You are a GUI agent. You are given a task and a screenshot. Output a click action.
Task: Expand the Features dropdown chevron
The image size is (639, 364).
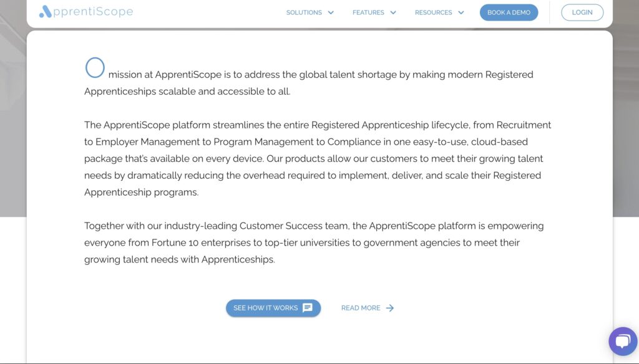tap(393, 12)
